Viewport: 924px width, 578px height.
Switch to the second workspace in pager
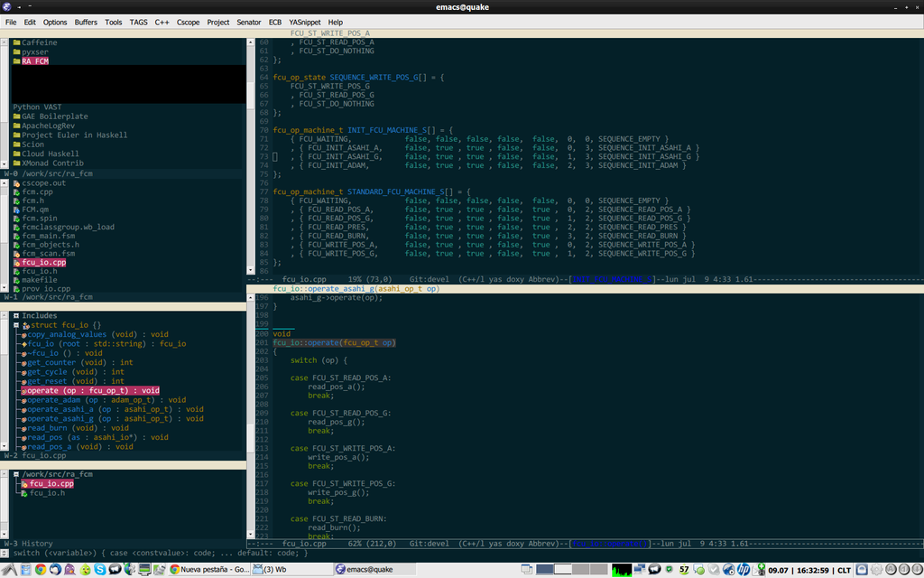pyautogui.click(x=563, y=569)
